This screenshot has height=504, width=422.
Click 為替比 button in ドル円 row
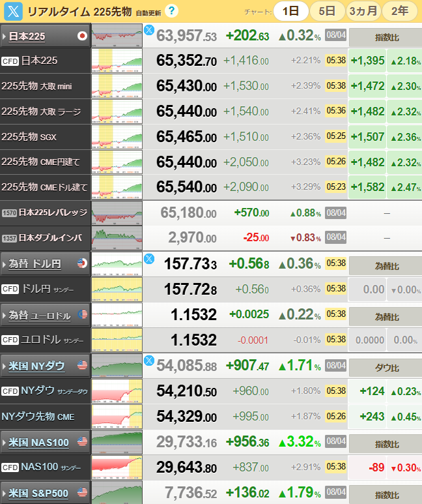tap(386, 266)
